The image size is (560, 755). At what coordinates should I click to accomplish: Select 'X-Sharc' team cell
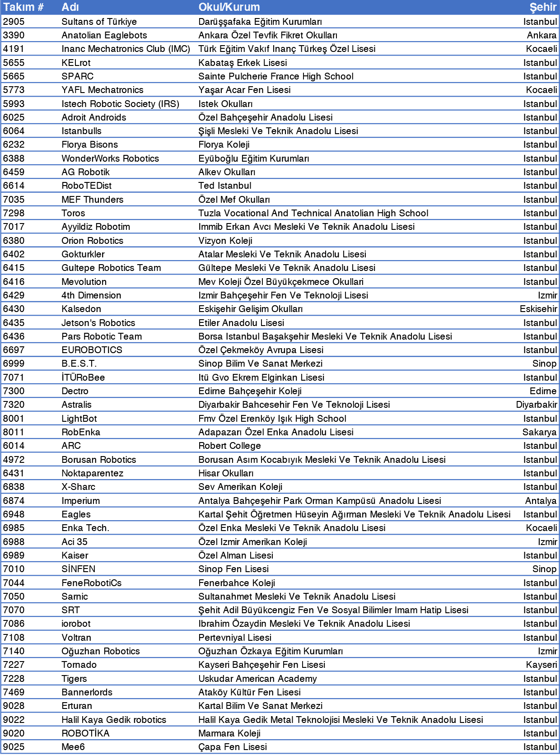coord(78,487)
